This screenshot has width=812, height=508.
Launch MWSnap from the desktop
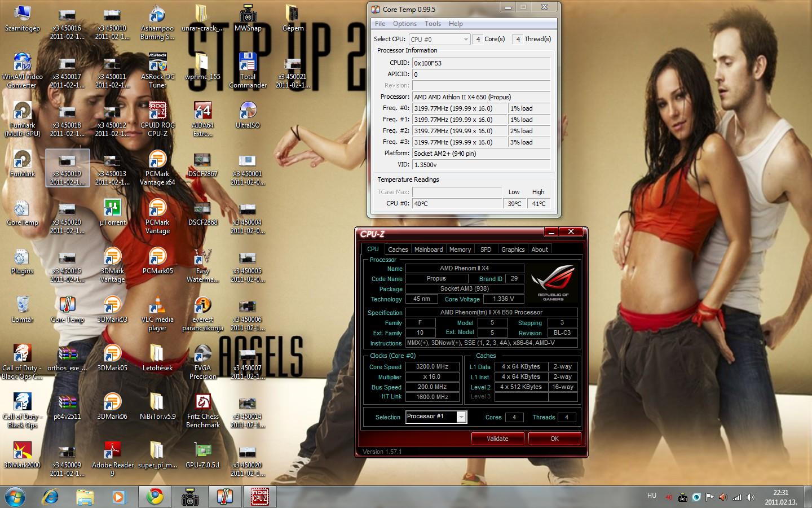tap(248, 18)
